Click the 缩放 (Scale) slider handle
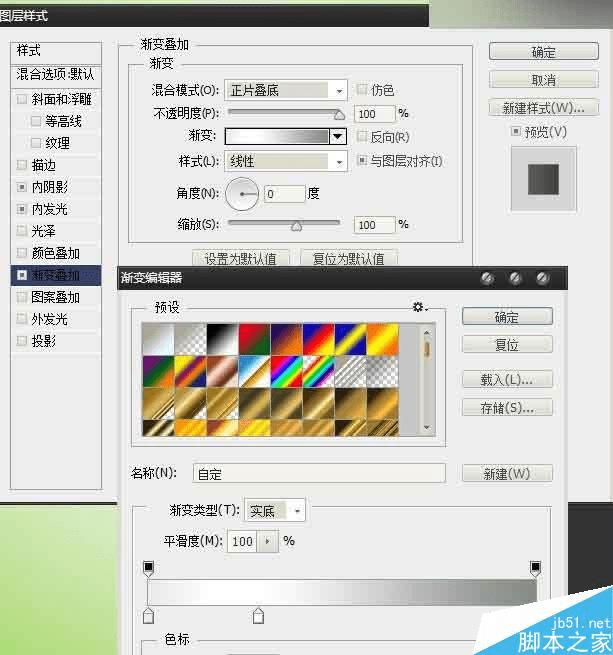Screen dimensions: 613x655 296,226
